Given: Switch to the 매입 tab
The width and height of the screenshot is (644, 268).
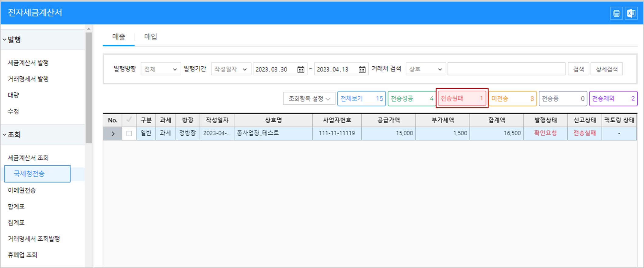Looking at the screenshot, I should pyautogui.click(x=151, y=37).
